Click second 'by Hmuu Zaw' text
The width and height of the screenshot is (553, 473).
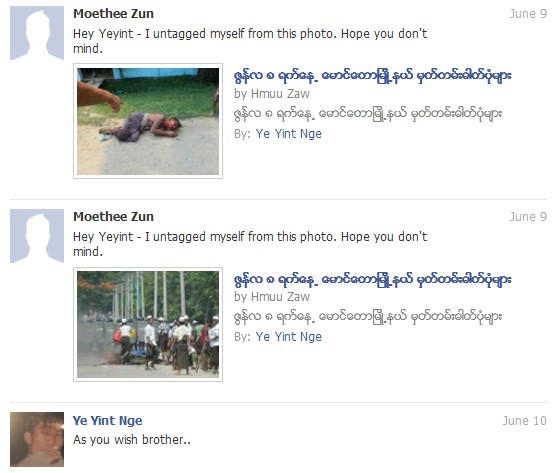[272, 297]
